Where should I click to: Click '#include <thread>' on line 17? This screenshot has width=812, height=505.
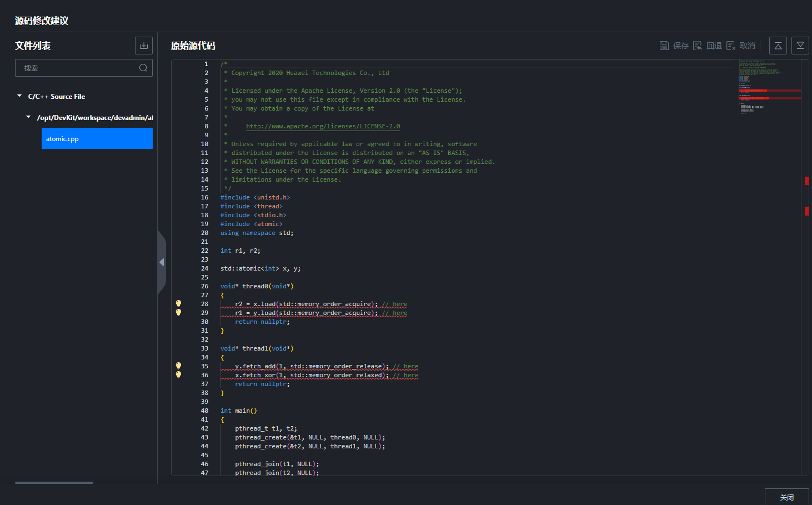[251, 206]
